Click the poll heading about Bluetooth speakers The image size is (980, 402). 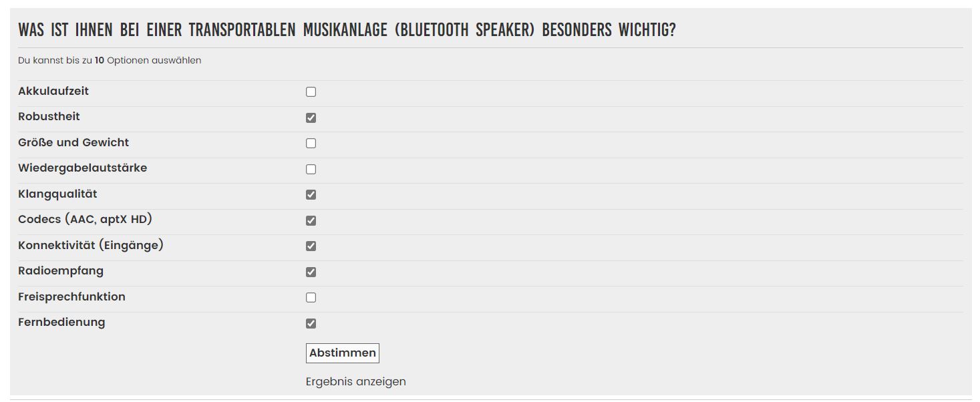click(x=347, y=30)
